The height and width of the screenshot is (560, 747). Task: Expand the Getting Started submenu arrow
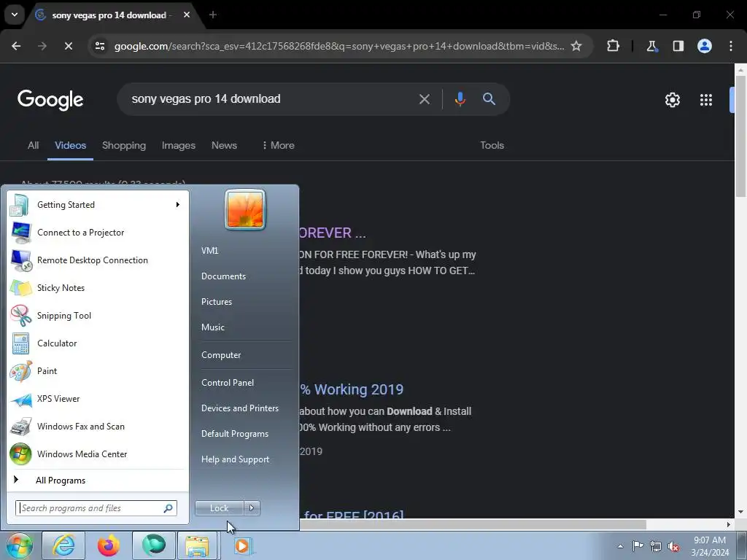(178, 205)
